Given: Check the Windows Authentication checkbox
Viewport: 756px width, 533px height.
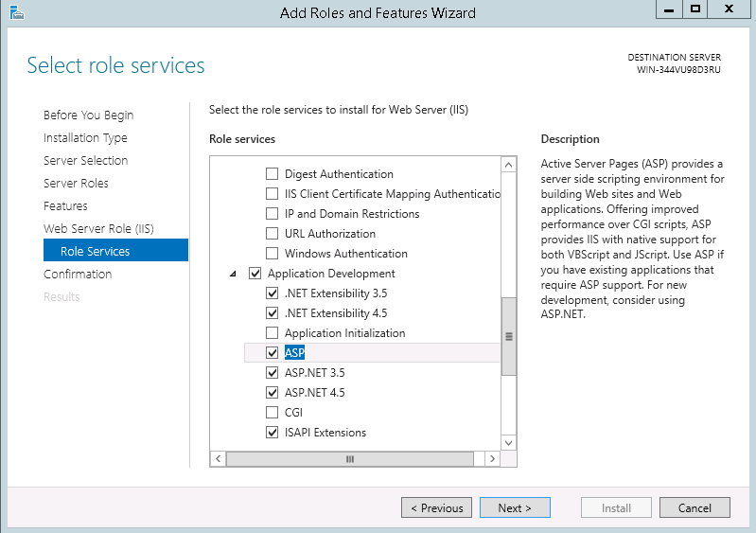Looking at the screenshot, I should point(272,253).
